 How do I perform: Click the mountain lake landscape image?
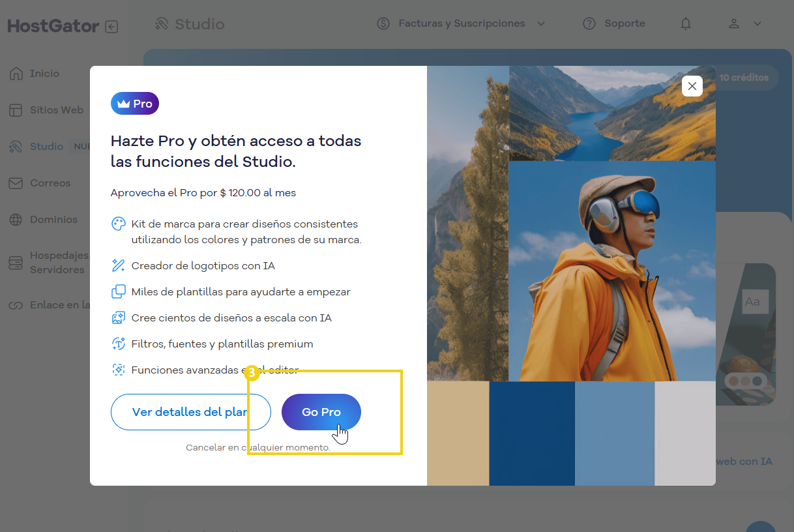click(612, 113)
